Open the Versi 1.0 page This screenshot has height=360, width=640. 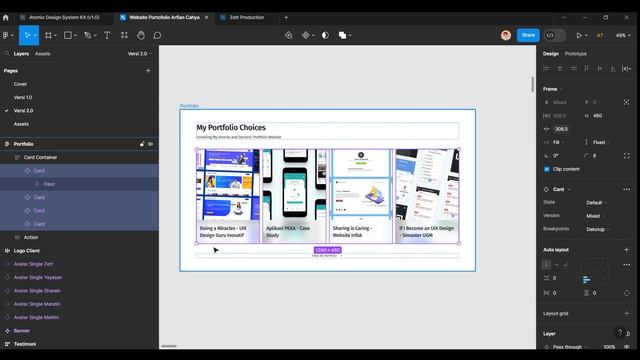click(x=23, y=98)
